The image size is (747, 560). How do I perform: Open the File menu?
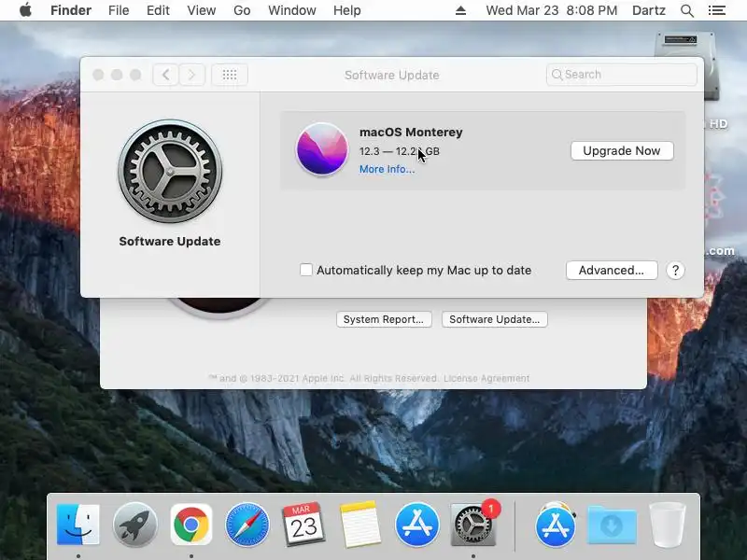point(119,10)
